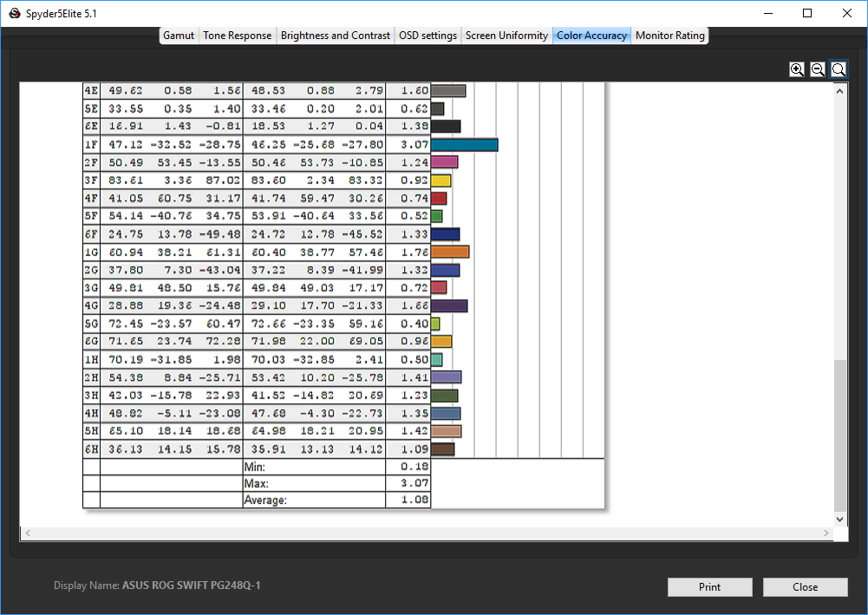
Task: Click the Spyder5Elite title bar icon
Action: tap(14, 13)
